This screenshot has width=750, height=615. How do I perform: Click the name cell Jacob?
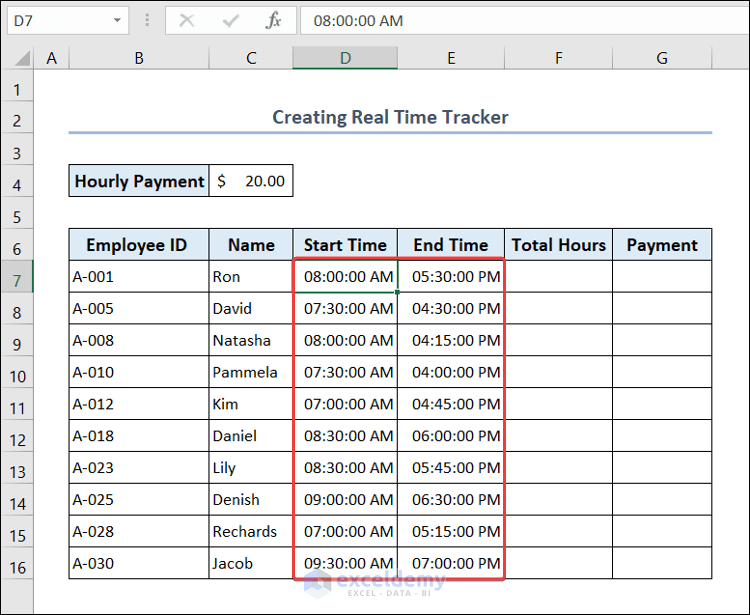pyautogui.click(x=251, y=563)
